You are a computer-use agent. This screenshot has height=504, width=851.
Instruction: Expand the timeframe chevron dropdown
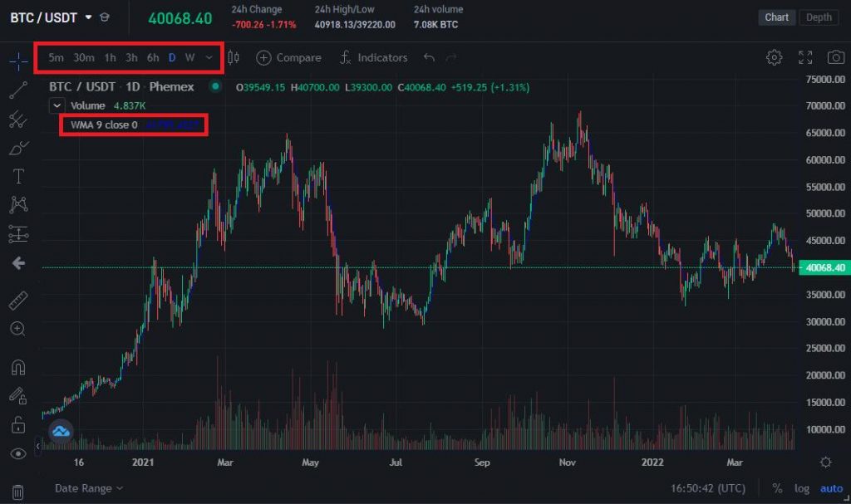click(x=209, y=57)
